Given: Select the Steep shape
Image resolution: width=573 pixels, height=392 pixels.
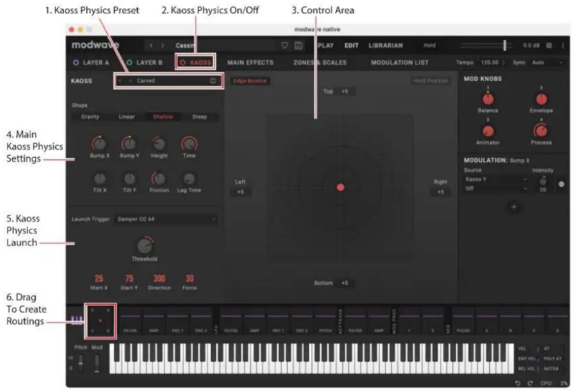Looking at the screenshot, I should click(200, 117).
